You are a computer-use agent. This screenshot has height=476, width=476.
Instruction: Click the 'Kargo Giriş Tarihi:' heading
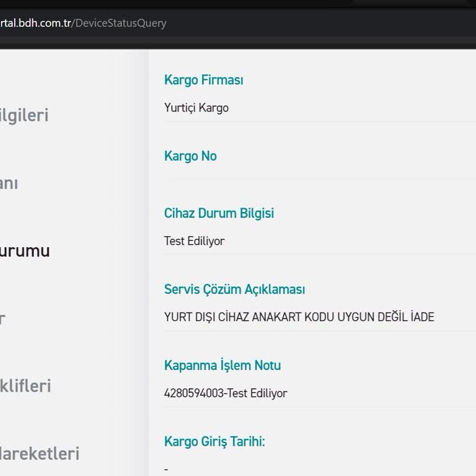point(214,441)
